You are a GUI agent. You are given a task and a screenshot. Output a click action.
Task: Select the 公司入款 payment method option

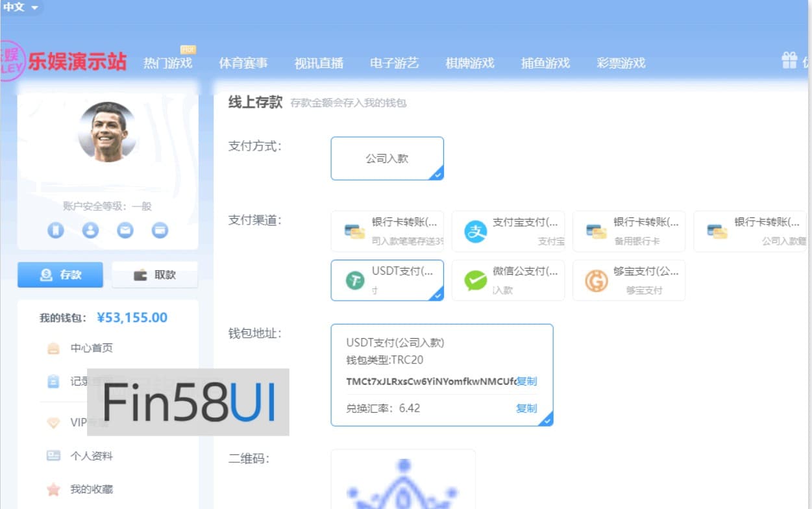tap(387, 158)
